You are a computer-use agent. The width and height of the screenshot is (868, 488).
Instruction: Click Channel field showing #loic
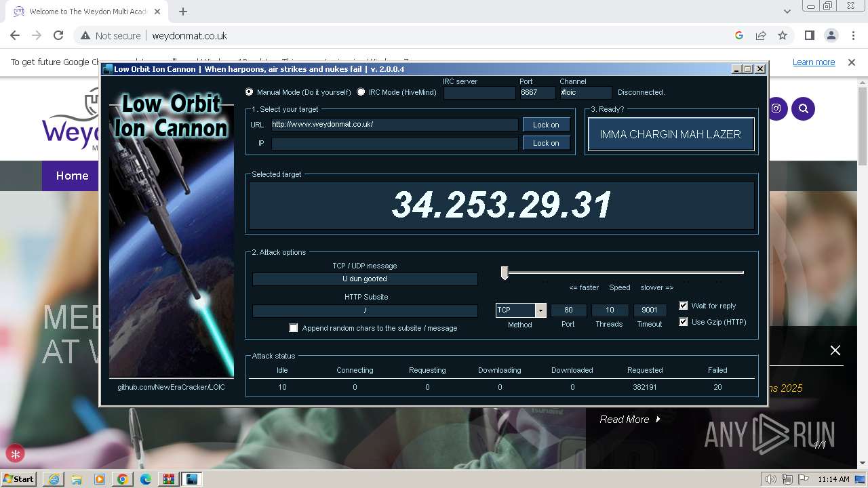point(585,92)
